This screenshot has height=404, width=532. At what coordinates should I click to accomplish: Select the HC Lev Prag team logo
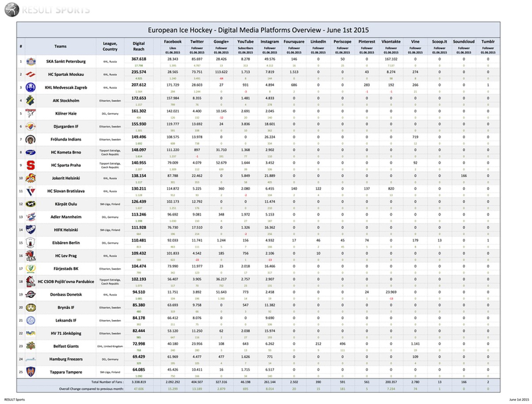point(31,256)
